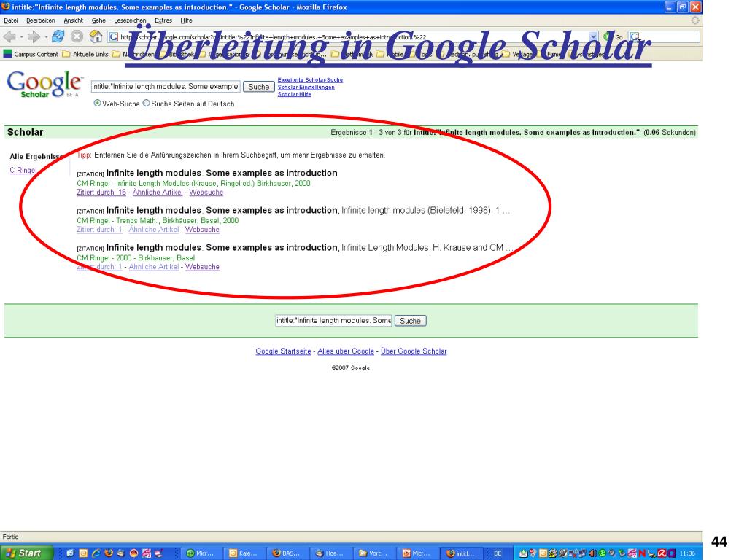Open the Bearbeiten menu
Viewport: 747px width, 560px height.
[41, 20]
